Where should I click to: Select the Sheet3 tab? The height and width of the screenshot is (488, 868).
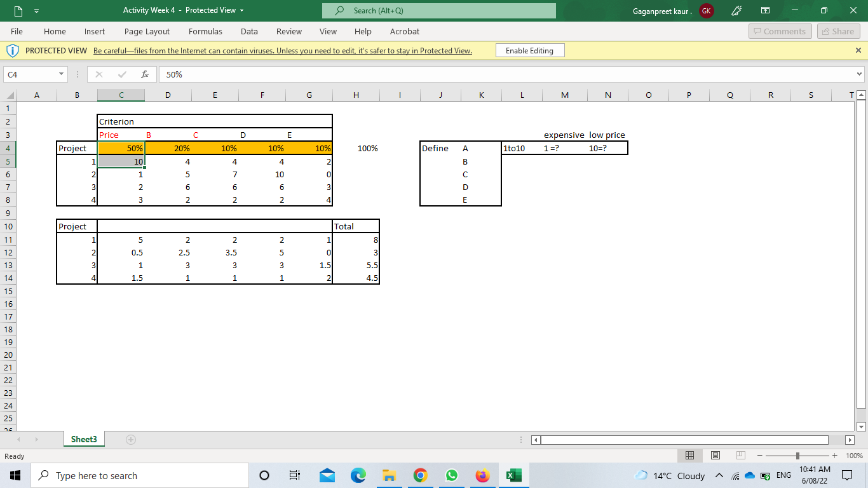84,439
